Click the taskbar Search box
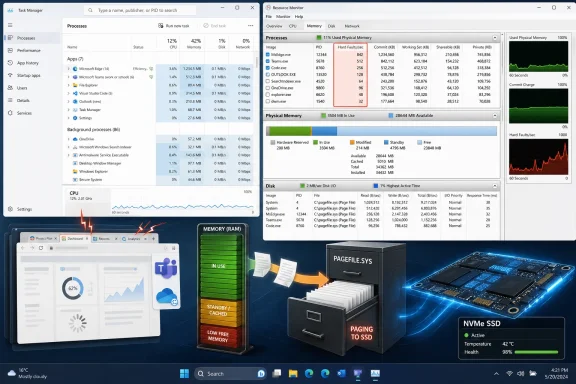This screenshot has height=384, width=576. (x=230, y=374)
